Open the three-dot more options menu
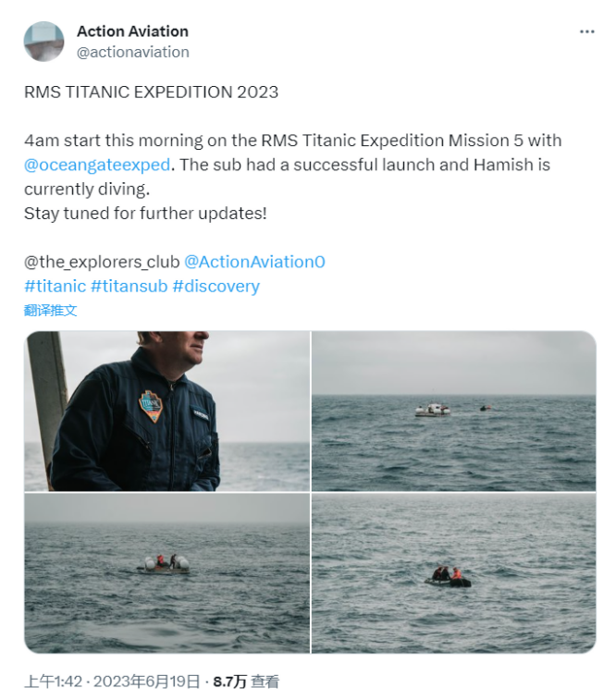Image resolution: width=616 pixels, height=700 pixels. (x=586, y=31)
